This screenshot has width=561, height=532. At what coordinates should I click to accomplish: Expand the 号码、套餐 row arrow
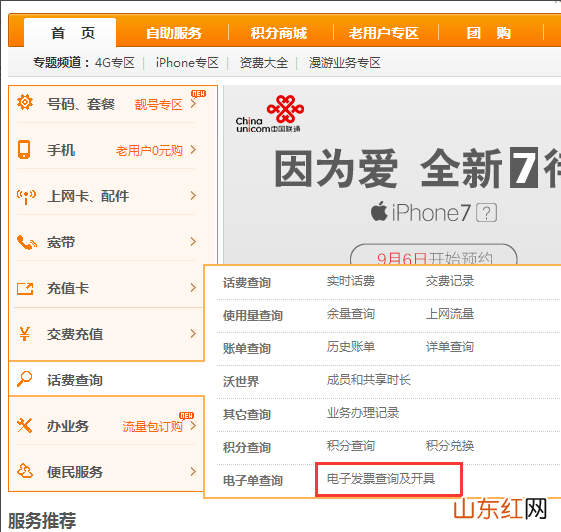[194, 104]
